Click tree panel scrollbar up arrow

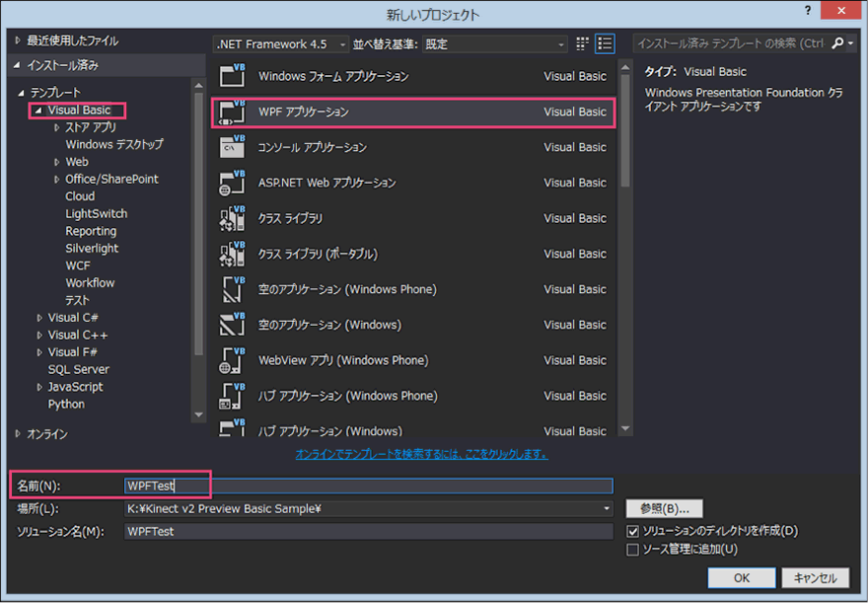pos(198,85)
